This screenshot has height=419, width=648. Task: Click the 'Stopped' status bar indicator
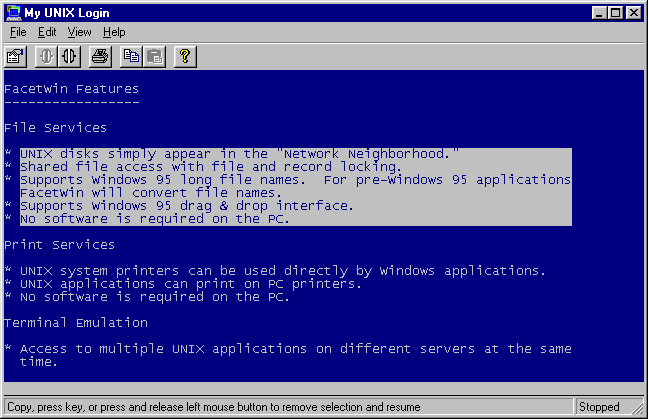coord(600,407)
